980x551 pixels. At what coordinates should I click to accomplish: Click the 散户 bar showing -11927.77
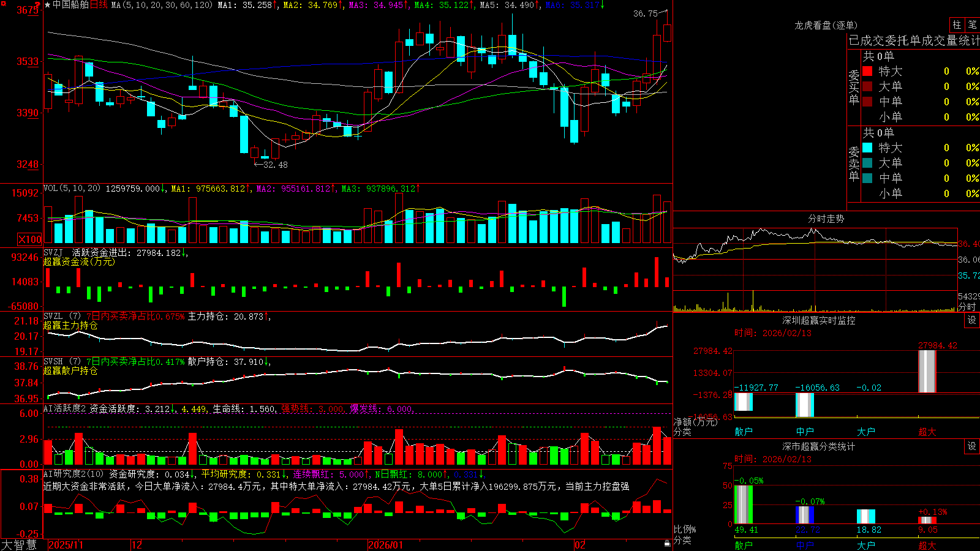tap(744, 402)
